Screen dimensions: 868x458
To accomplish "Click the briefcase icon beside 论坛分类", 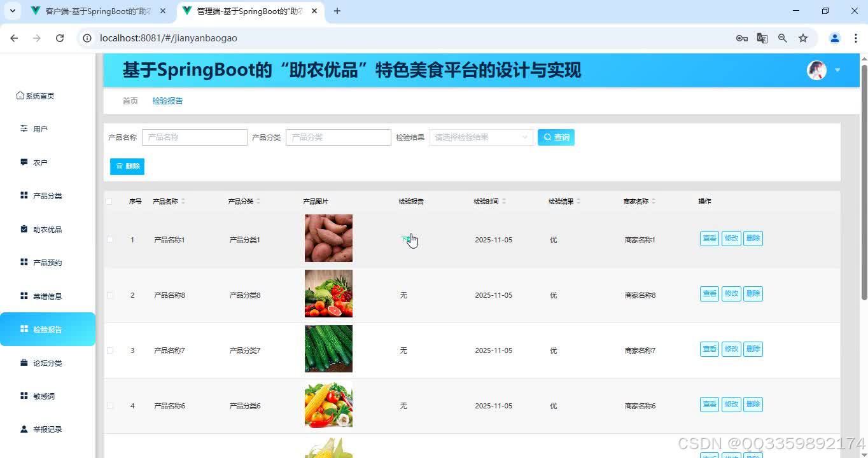I will click(x=24, y=363).
